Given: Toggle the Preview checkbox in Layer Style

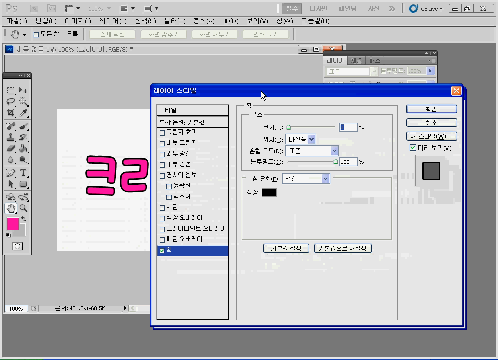Looking at the screenshot, I should pos(413,147).
